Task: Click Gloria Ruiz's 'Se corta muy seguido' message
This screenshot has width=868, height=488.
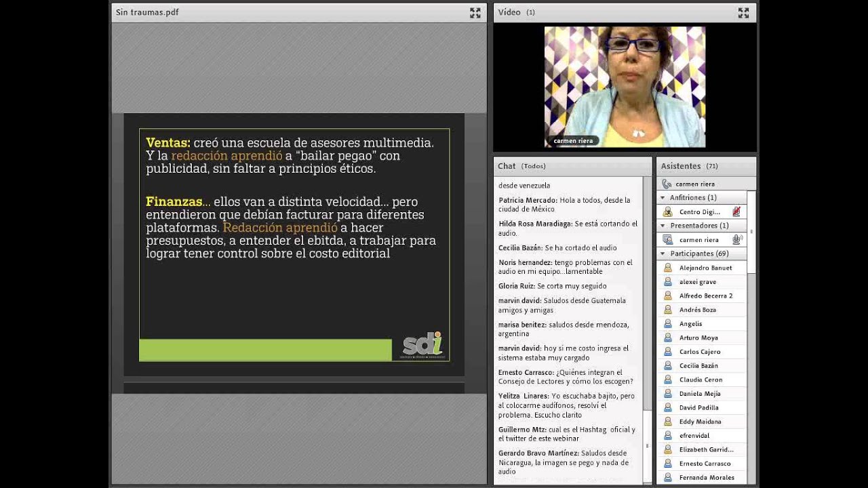Action: point(552,286)
